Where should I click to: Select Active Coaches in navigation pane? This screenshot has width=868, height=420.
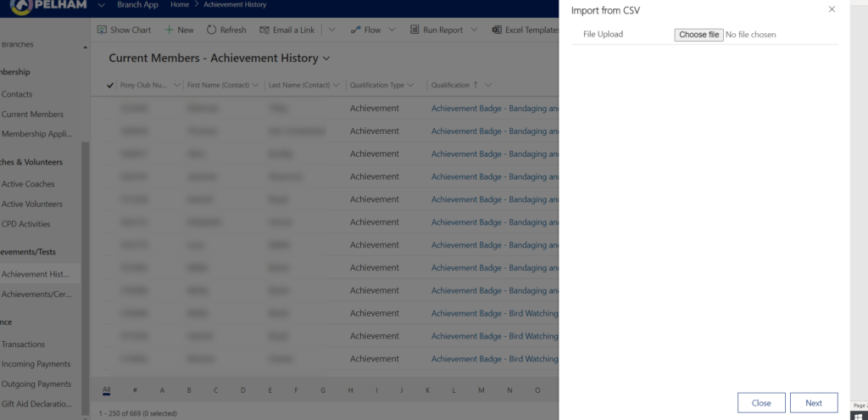[x=28, y=184]
